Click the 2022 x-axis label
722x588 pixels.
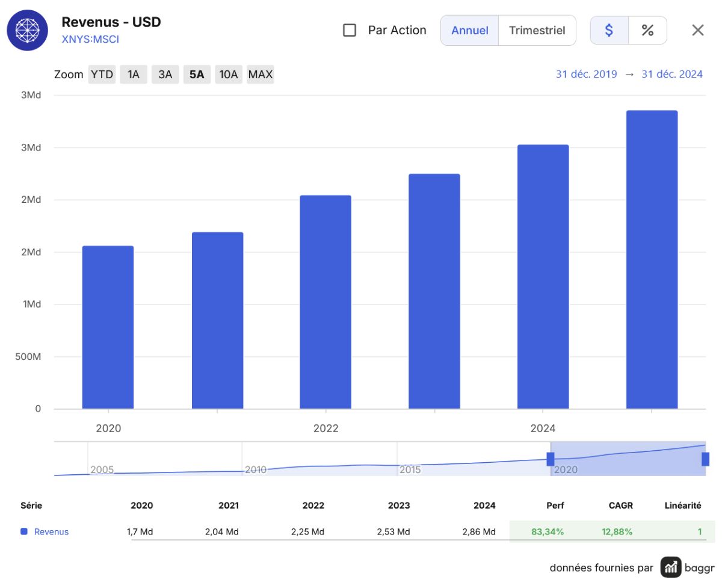tap(326, 429)
